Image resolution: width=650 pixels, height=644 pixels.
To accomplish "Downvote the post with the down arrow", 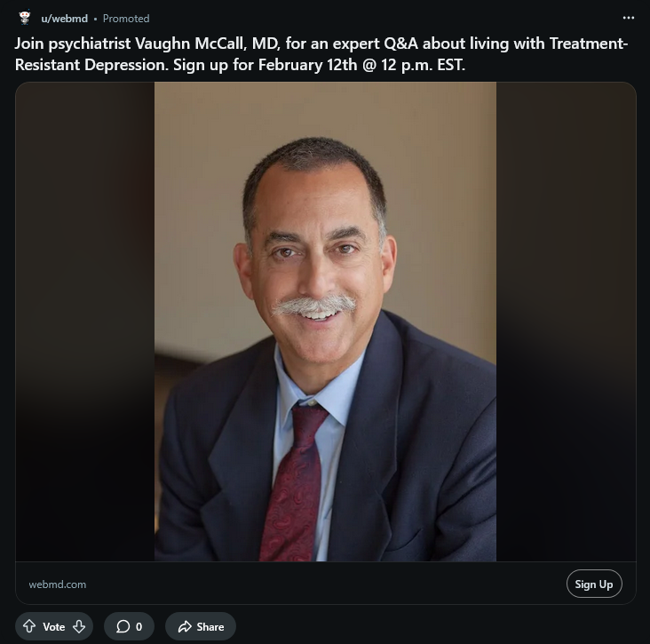I will tap(79, 626).
